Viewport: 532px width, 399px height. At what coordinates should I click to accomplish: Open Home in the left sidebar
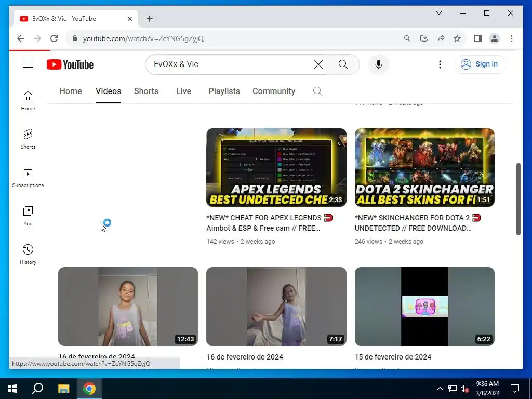[28, 101]
